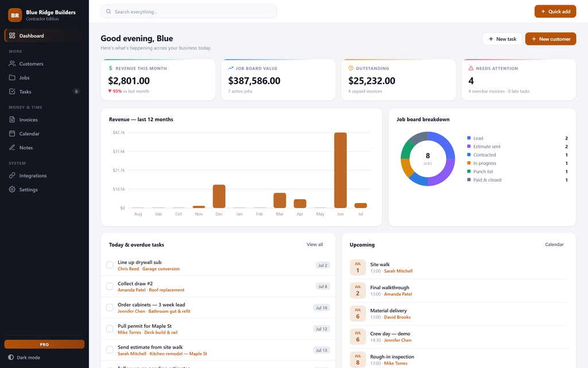Screen dimensions: 588x368
Task: Mark Order cabinets task as done
Action: coord(110,308)
